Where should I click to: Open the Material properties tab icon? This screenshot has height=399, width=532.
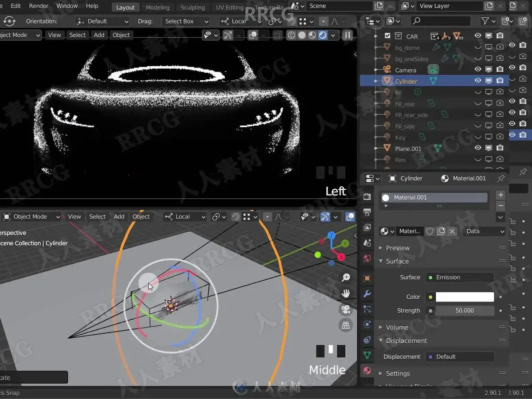(367, 371)
